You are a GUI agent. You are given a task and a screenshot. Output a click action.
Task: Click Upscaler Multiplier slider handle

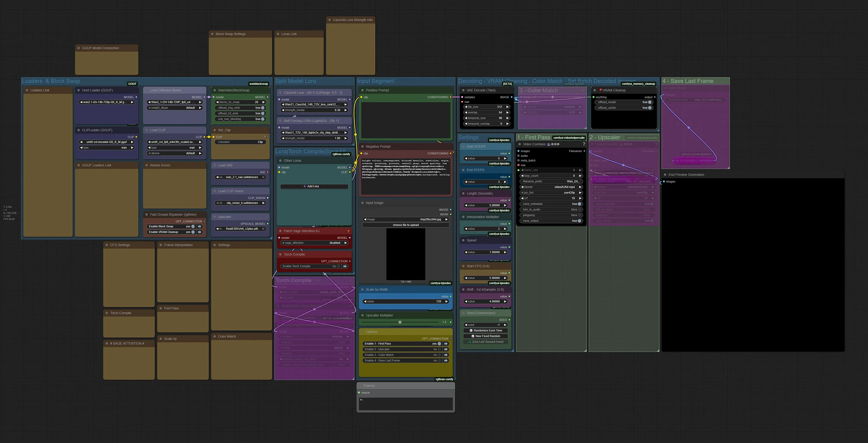click(x=400, y=322)
